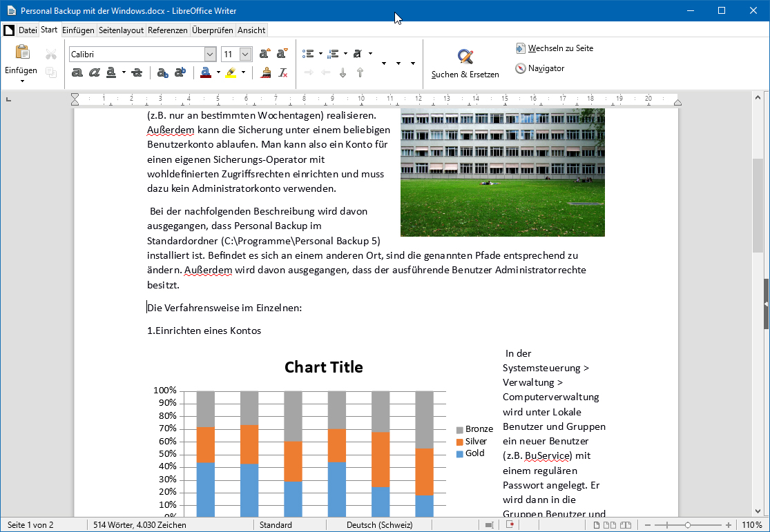The height and width of the screenshot is (532, 770).
Task: Toggle bold formatting
Action: point(77,72)
